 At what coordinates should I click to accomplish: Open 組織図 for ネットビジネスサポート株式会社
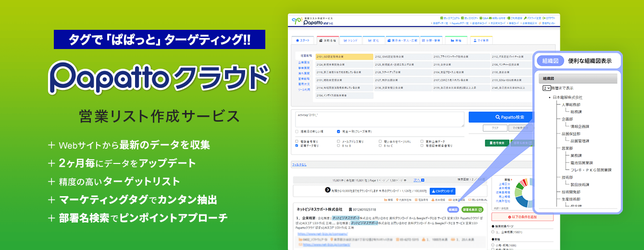[453, 210]
